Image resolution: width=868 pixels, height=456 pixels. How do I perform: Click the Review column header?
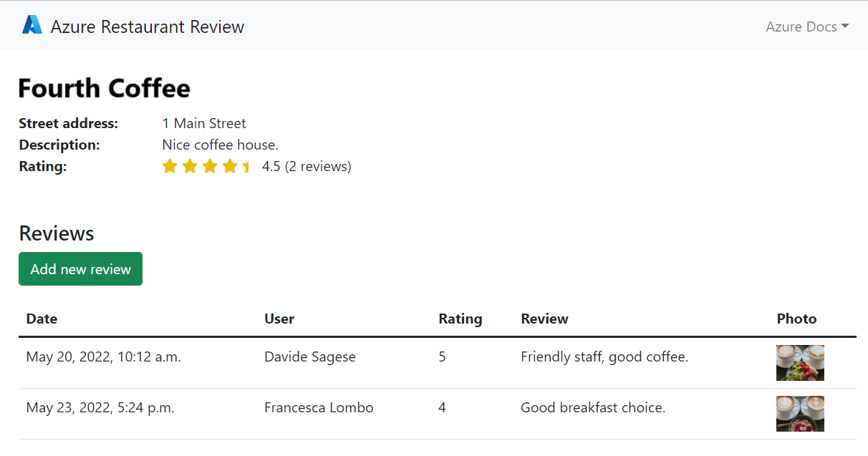544,319
